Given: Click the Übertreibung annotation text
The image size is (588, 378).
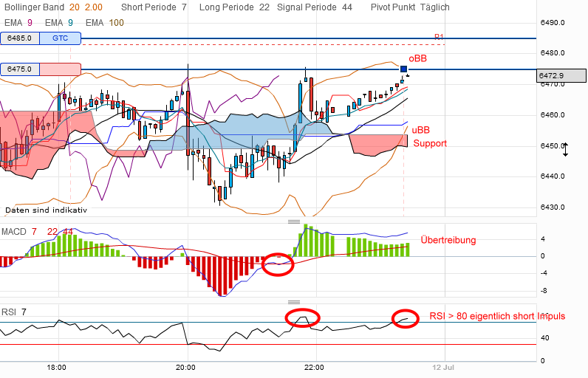Looking at the screenshot, I should coord(448,240).
